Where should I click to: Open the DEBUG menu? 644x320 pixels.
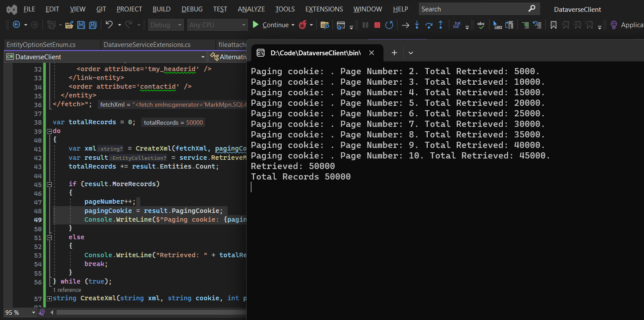click(x=192, y=9)
